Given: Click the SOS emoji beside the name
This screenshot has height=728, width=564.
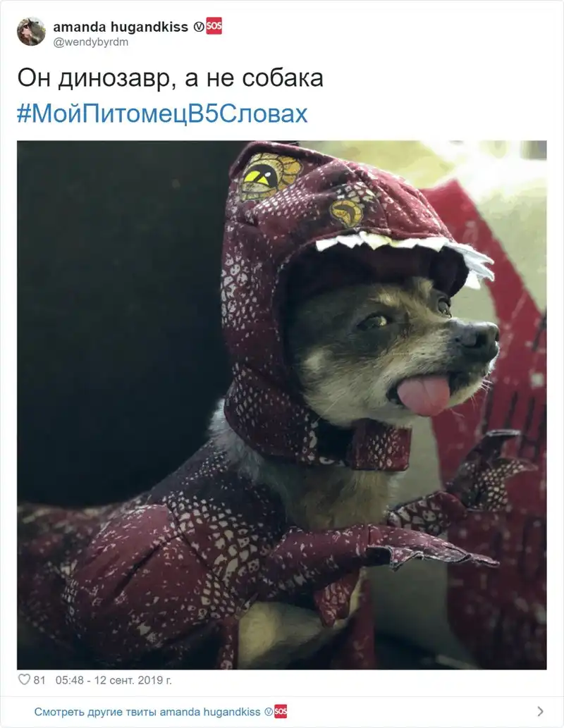Looking at the screenshot, I should (214, 26).
